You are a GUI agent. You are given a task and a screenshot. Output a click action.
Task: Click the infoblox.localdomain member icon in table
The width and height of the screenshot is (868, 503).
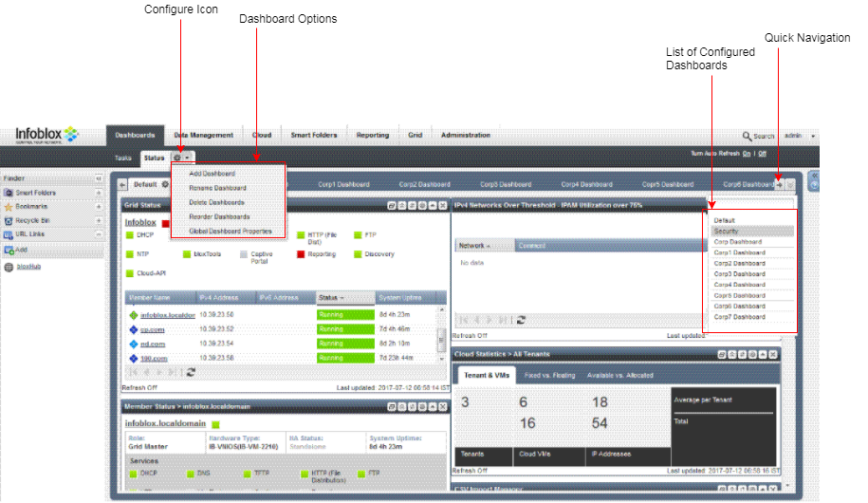134,315
